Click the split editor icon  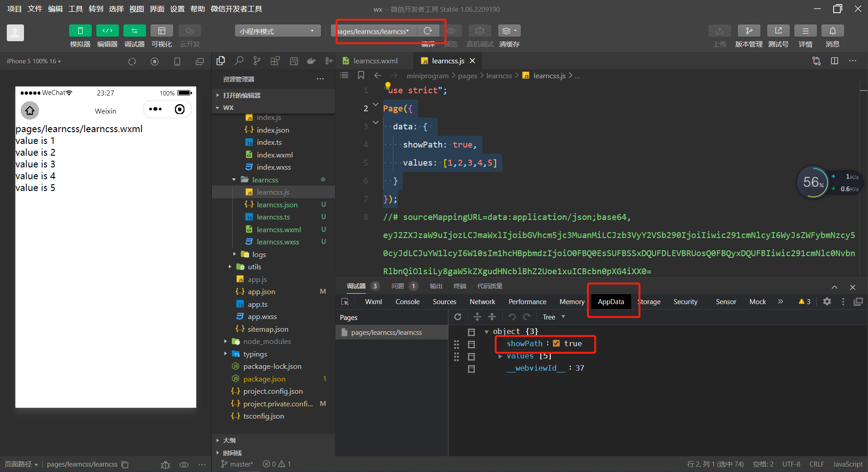click(x=835, y=61)
